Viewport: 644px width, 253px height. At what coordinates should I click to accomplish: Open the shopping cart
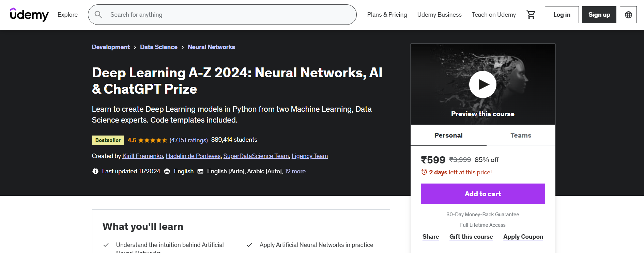tap(531, 15)
